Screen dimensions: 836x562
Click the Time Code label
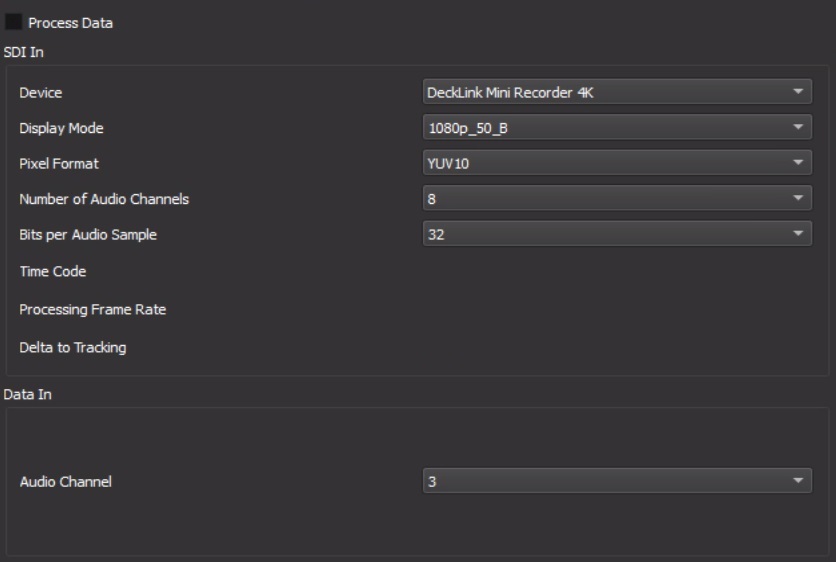click(53, 271)
